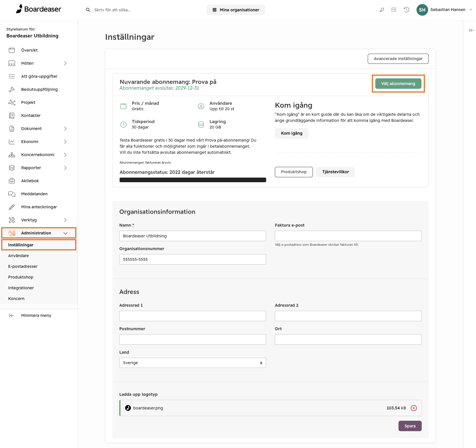
Task: Click the Organisationsnummer input field
Action: coord(193,259)
